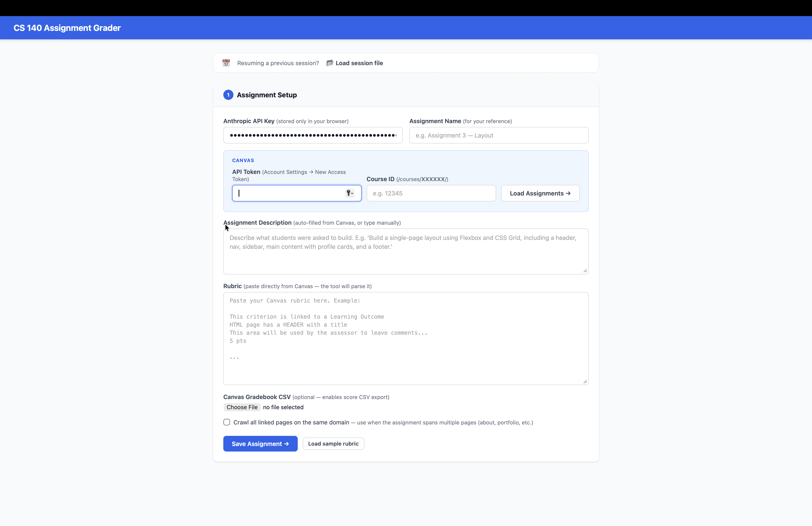Click Choose File for Gradebook CSV

coord(242,407)
